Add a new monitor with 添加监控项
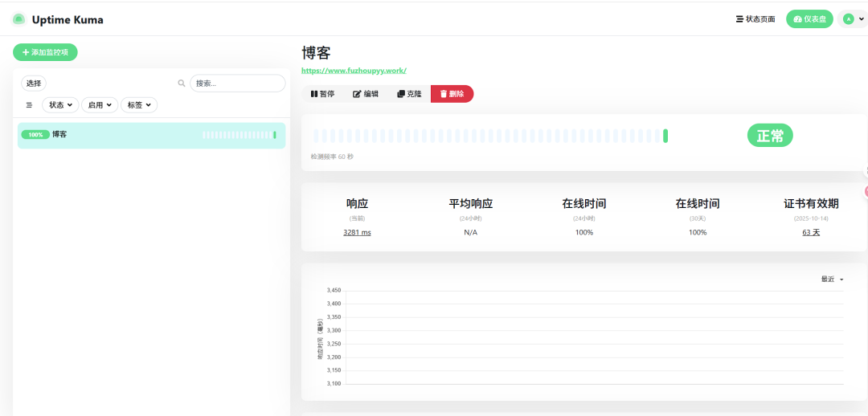This screenshot has width=868, height=416. click(45, 52)
